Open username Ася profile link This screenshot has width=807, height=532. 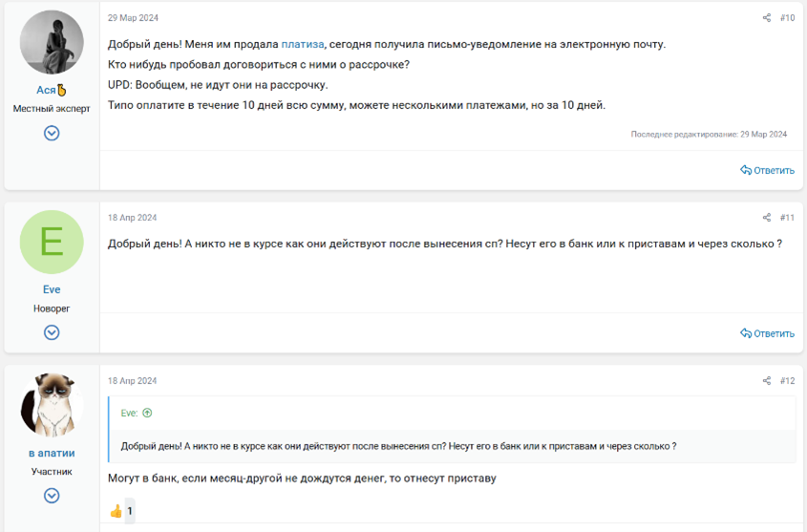46,90
